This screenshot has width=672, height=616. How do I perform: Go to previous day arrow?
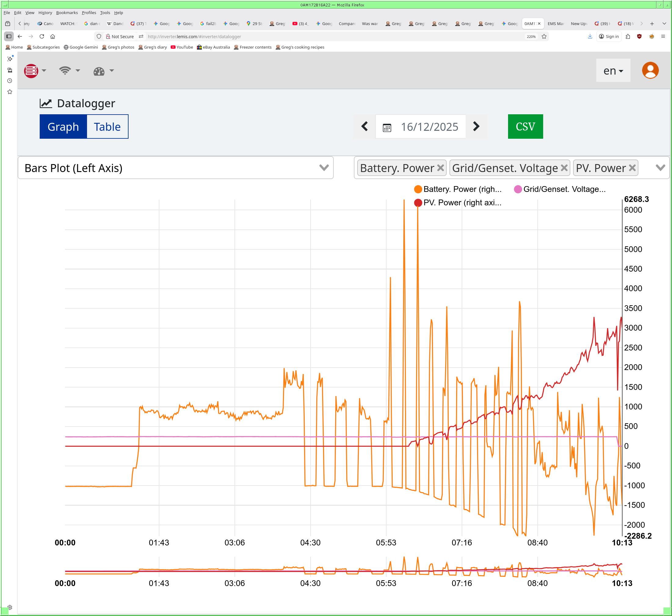(365, 127)
